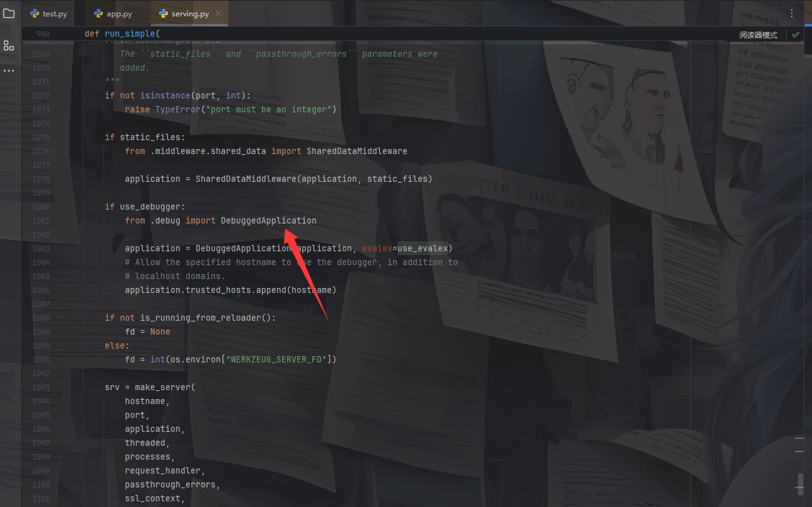
Task: Open the Project tool window folder icon
Action: coord(9,13)
